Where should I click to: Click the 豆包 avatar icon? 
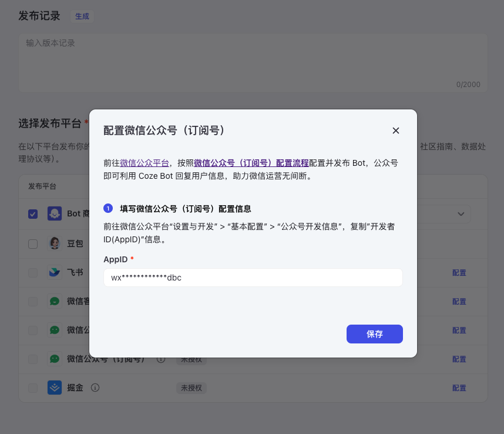pos(55,243)
